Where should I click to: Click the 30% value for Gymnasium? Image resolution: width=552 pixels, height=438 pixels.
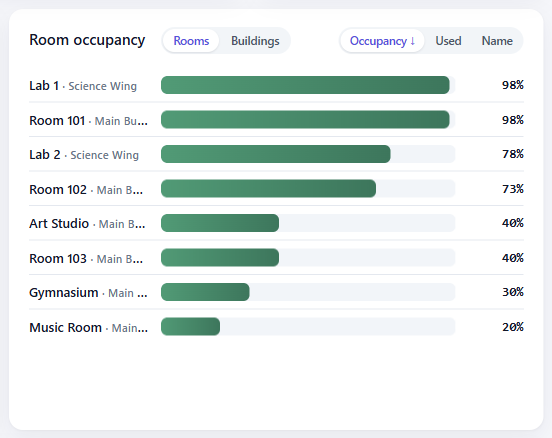click(x=513, y=292)
